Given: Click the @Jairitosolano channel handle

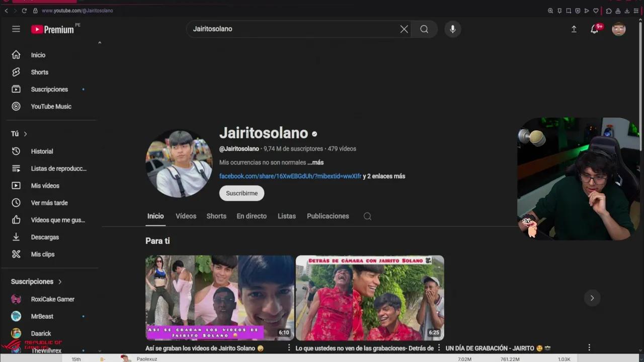Looking at the screenshot, I should click(x=239, y=149).
